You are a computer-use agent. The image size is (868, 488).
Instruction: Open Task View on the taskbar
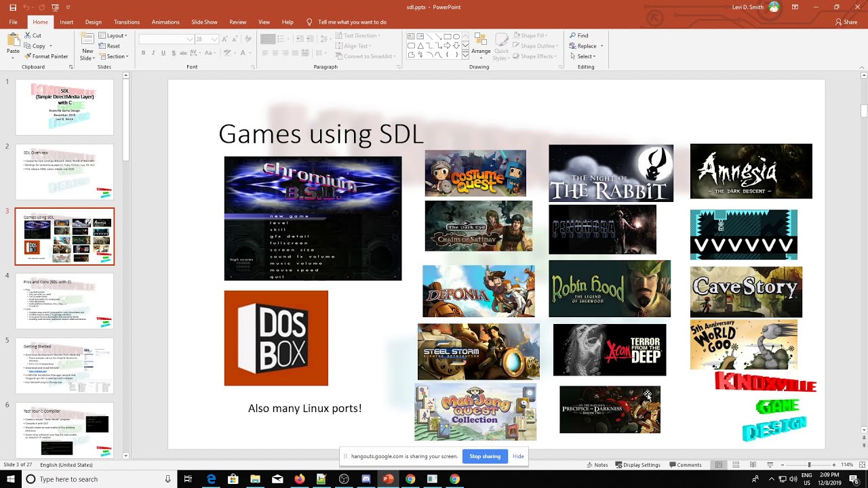coord(189,479)
